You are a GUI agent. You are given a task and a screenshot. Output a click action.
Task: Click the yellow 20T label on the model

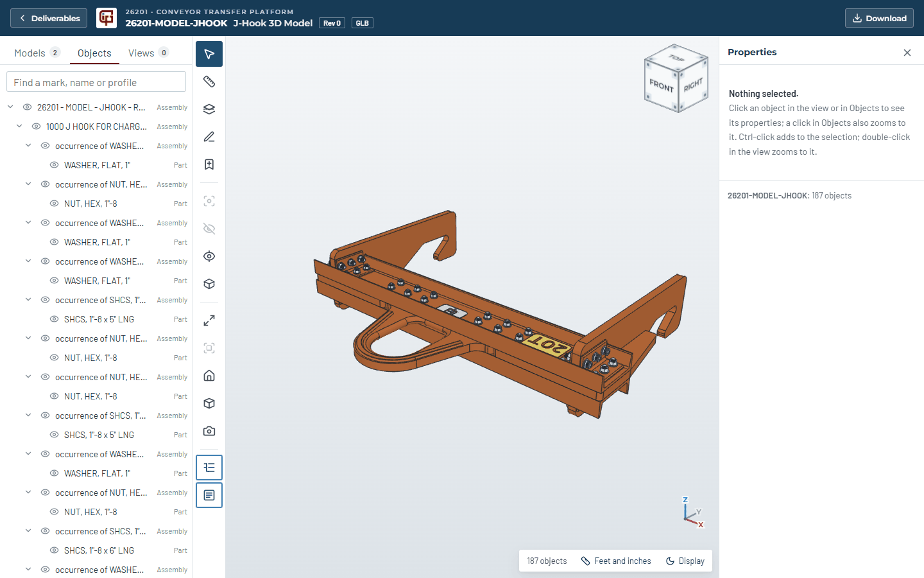point(547,345)
